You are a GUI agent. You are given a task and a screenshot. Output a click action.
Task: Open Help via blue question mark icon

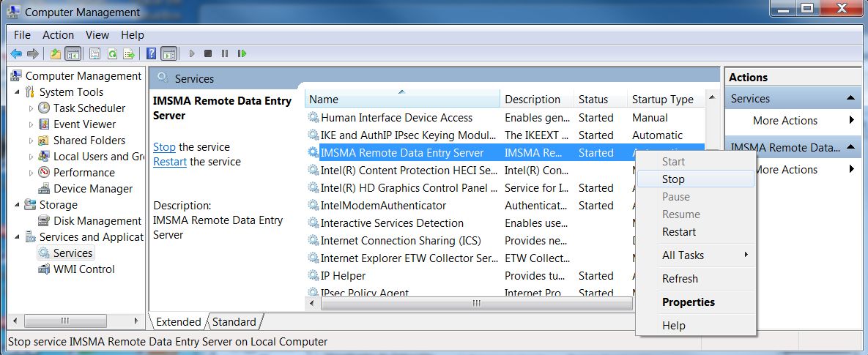point(151,53)
